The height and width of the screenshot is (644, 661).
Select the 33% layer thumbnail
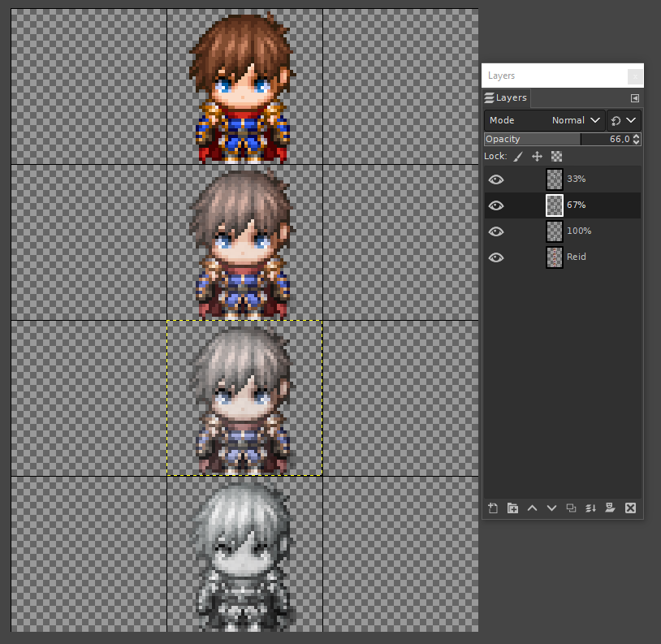tap(554, 179)
